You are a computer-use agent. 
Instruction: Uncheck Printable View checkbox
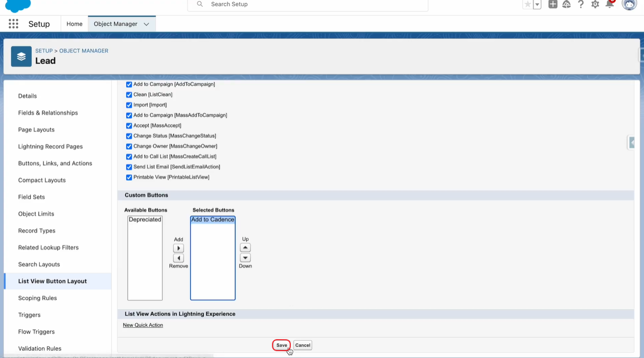click(x=129, y=177)
